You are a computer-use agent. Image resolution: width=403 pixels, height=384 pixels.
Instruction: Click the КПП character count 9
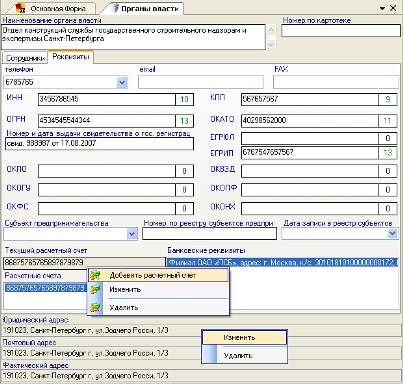point(388,99)
